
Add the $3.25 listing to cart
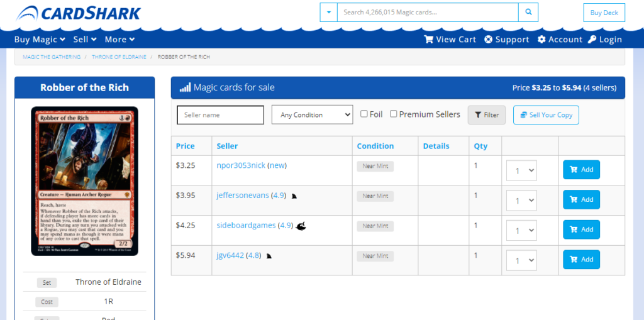coord(581,170)
